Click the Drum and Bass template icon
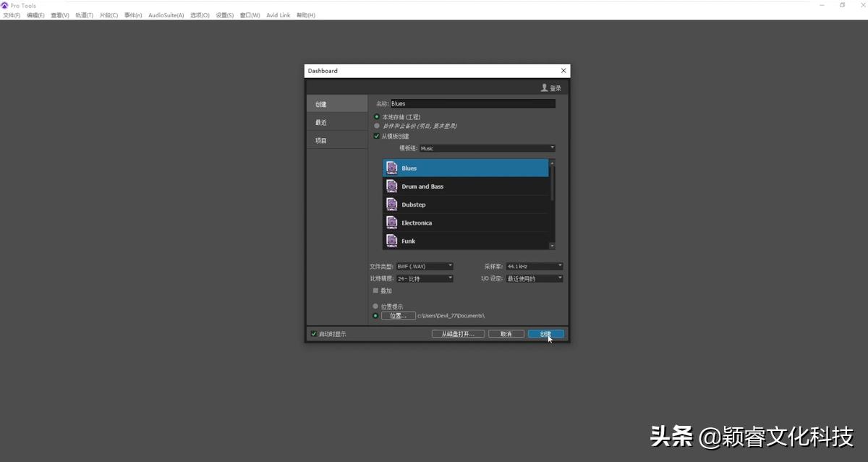The image size is (868, 462). point(392,186)
